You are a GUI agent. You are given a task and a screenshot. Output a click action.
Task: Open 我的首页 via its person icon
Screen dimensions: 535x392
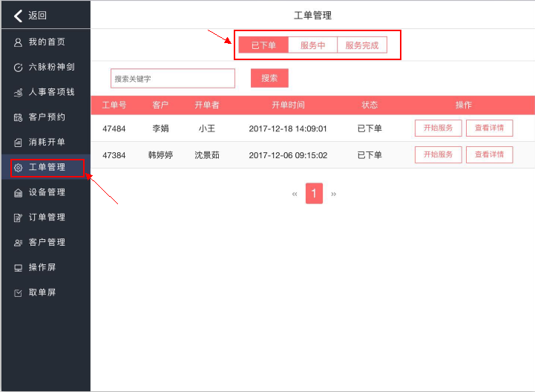point(19,42)
